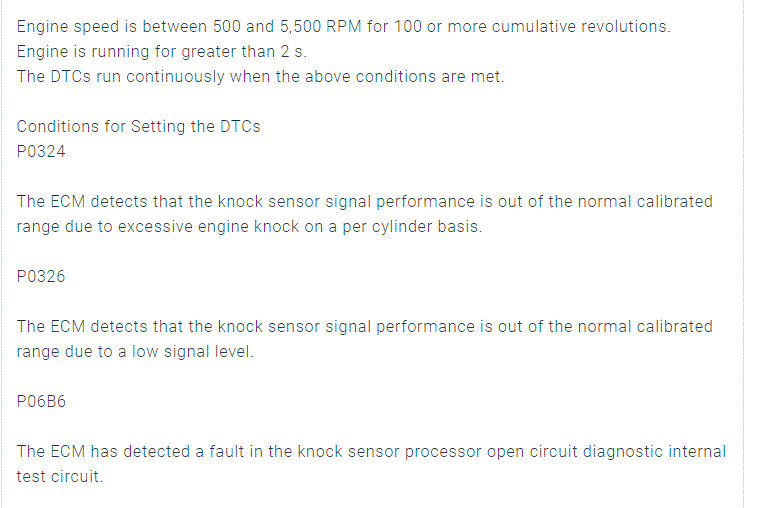763x508 pixels.
Task: Click the "Conditions for Setting the DTCs" heading
Action: [138, 127]
